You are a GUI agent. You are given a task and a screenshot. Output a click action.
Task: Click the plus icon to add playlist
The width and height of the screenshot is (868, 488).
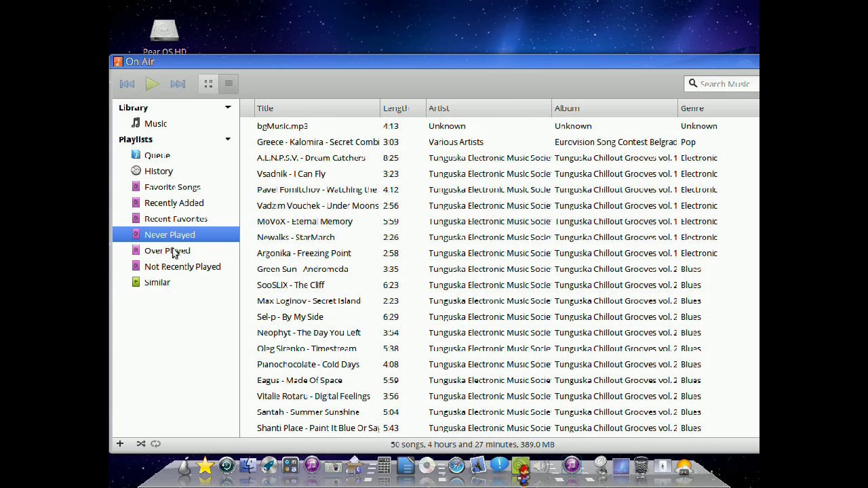tap(120, 444)
